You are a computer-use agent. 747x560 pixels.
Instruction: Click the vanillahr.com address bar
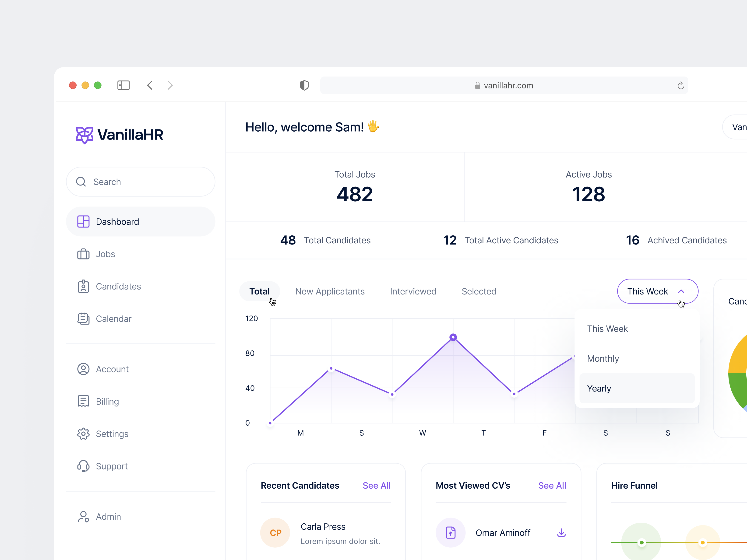[504, 85]
